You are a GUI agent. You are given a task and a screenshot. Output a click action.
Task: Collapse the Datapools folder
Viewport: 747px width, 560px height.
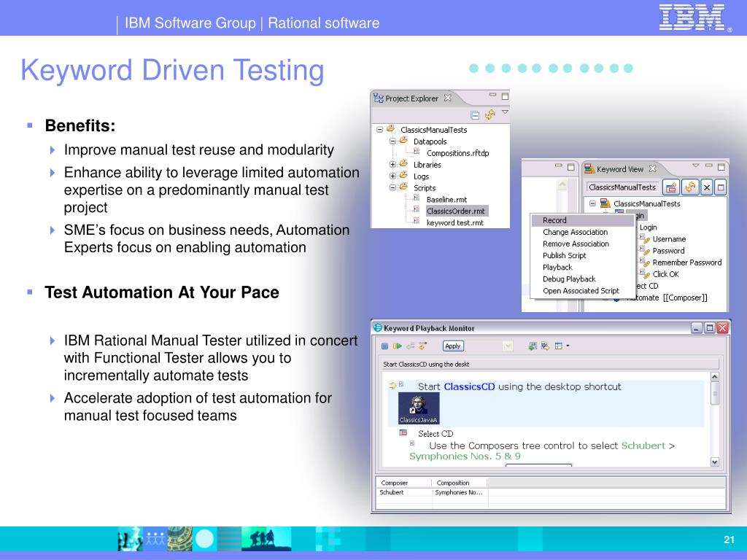click(392, 141)
